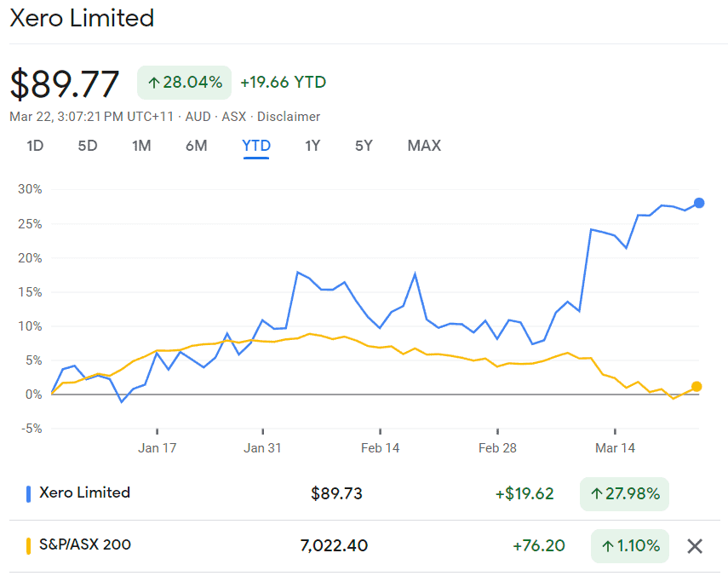Click the chart peak near Jan 31
This screenshot has height=576, width=728.
297,273
